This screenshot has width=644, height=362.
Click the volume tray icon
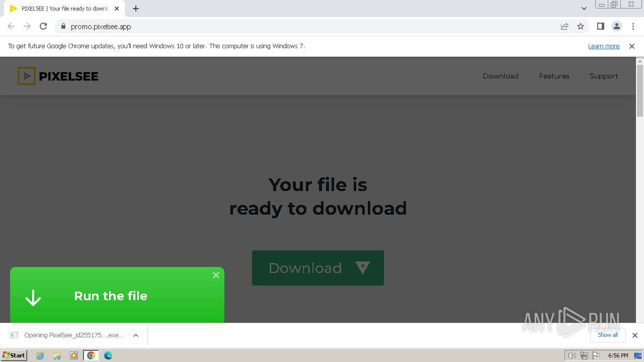coord(572,355)
